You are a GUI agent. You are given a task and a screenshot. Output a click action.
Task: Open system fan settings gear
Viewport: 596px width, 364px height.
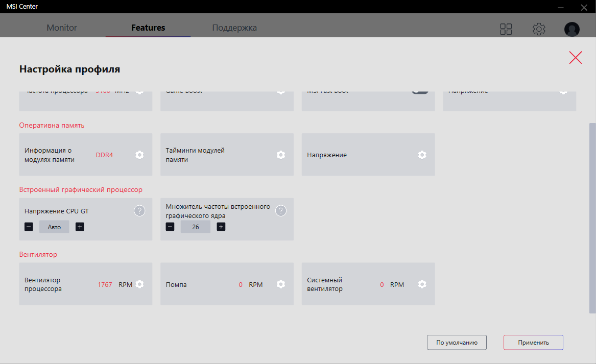pyautogui.click(x=422, y=284)
